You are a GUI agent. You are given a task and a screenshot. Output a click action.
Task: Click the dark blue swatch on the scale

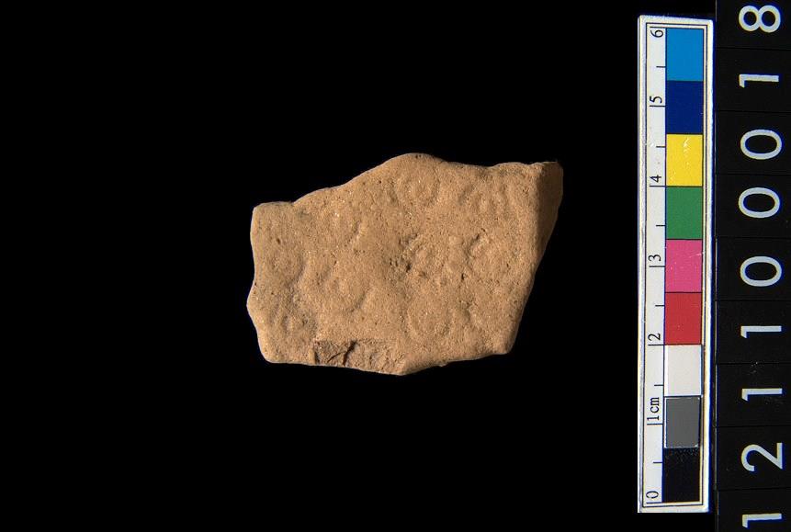[x=684, y=108]
